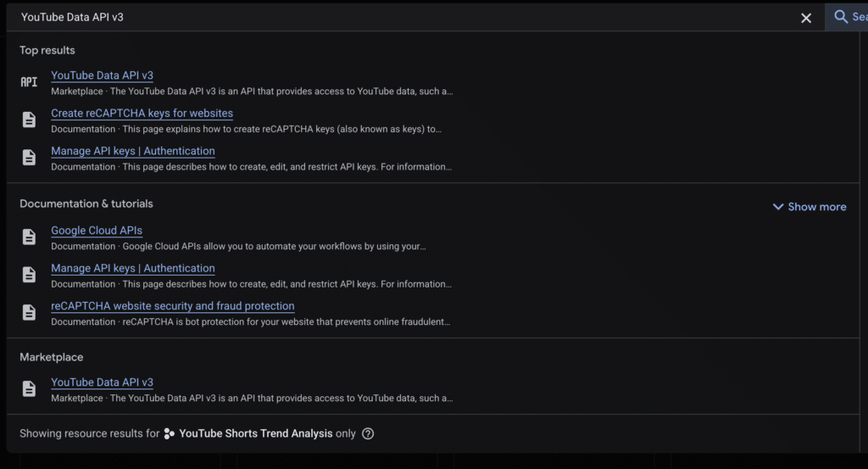Screen dimensions: 868x469
Task: Click the Top results heading
Action: click(x=47, y=50)
